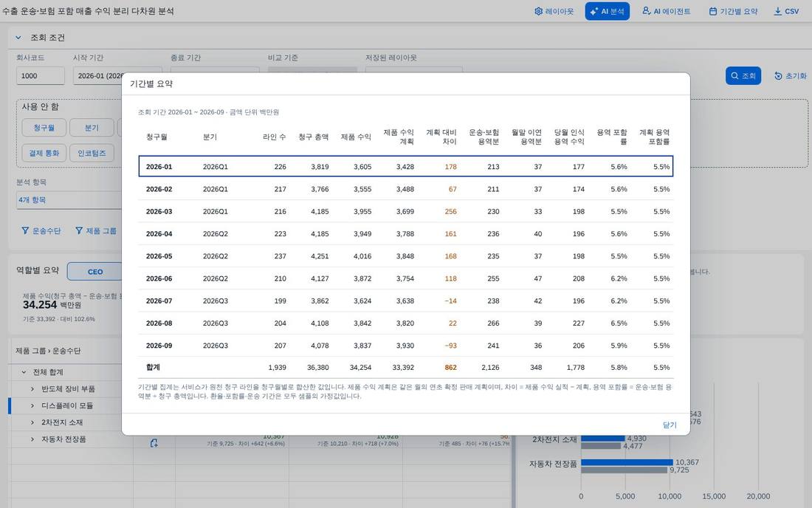Viewport: 812px width, 508px height.
Task: Click the 라인 수 column header
Action: pos(274,137)
